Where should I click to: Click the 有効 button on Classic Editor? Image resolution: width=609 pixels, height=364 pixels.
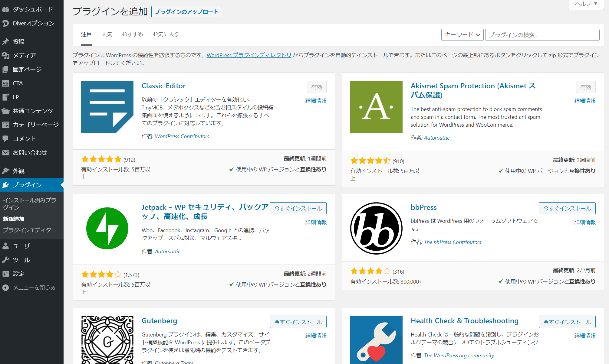point(317,87)
